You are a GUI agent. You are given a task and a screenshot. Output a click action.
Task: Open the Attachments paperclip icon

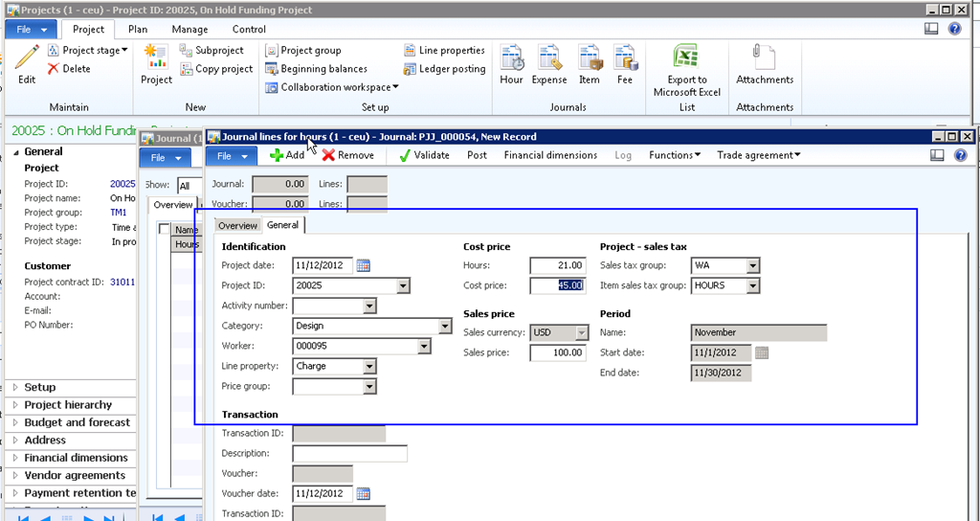click(764, 57)
